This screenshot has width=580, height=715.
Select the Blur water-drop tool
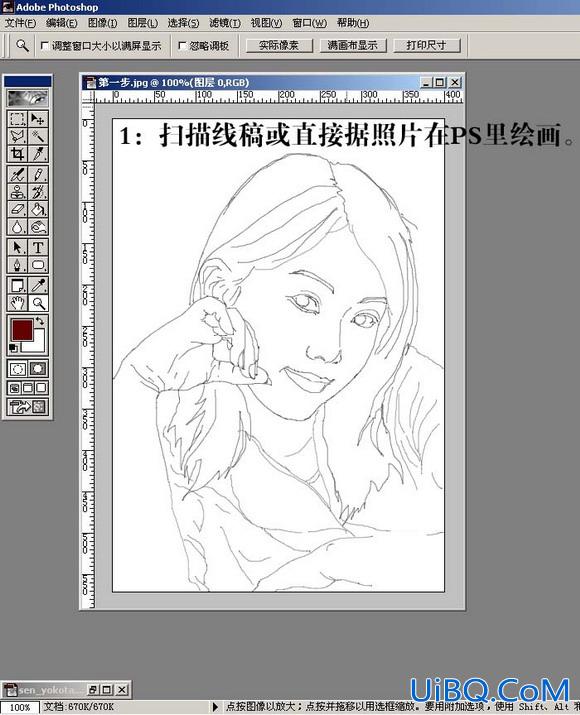coord(17,227)
